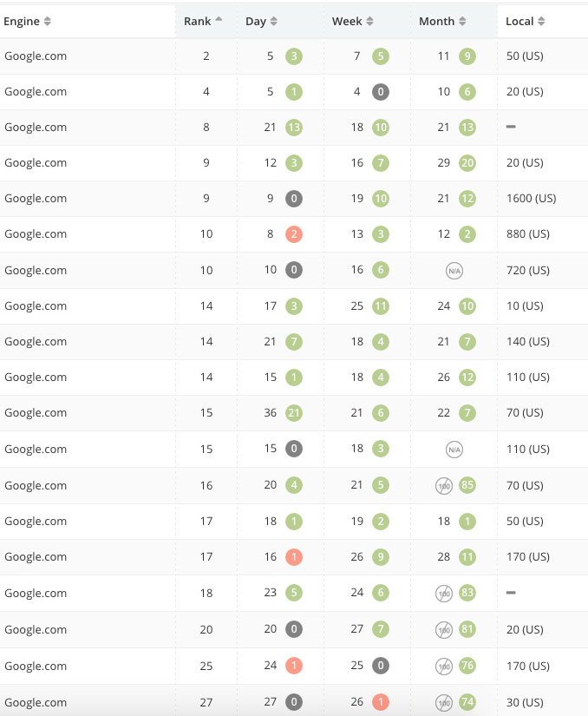Click the red 1 Week change badge
This screenshot has height=716, width=588.
pos(381,702)
